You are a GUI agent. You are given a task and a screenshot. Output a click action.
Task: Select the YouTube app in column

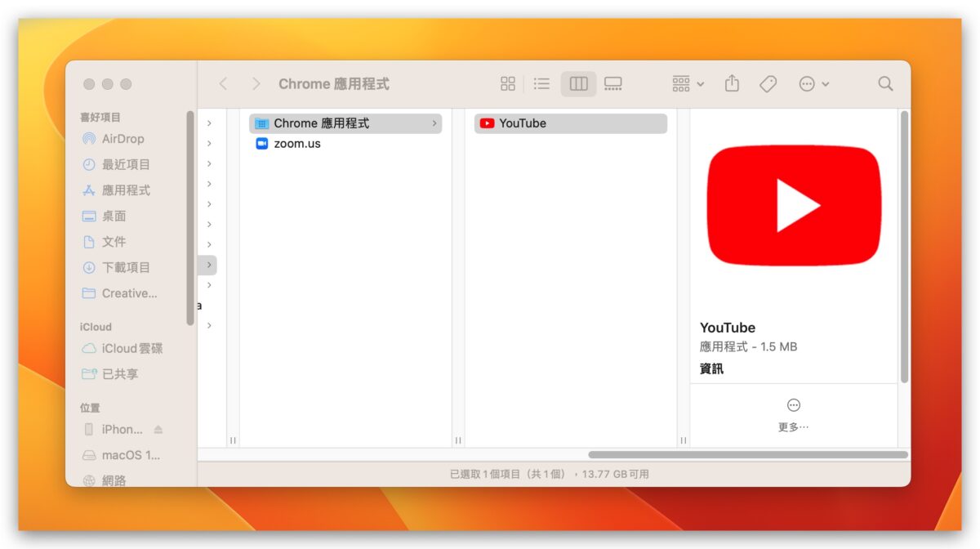coord(571,123)
